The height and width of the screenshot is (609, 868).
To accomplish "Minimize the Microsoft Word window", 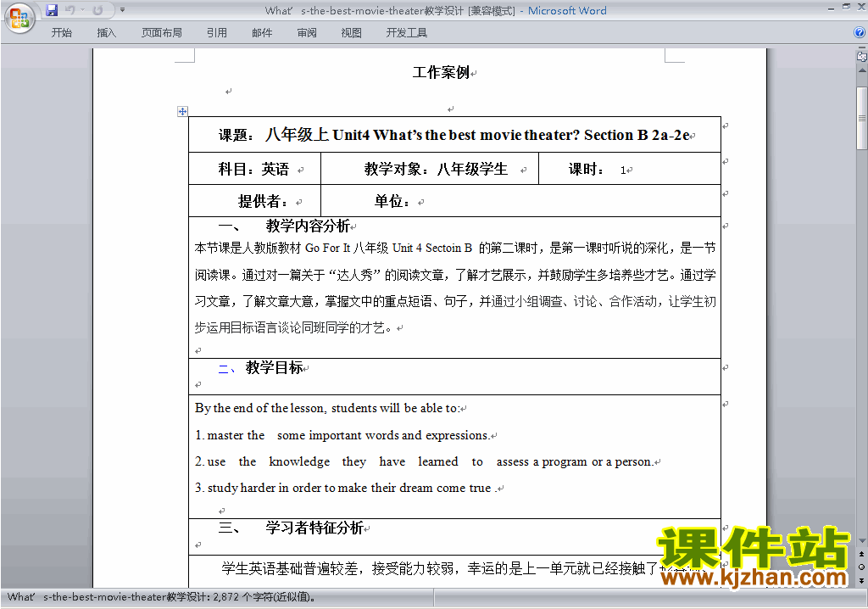I will [831, 8].
